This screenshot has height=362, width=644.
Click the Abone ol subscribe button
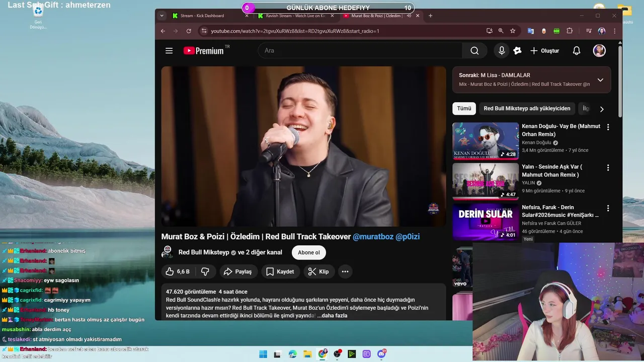(308, 252)
